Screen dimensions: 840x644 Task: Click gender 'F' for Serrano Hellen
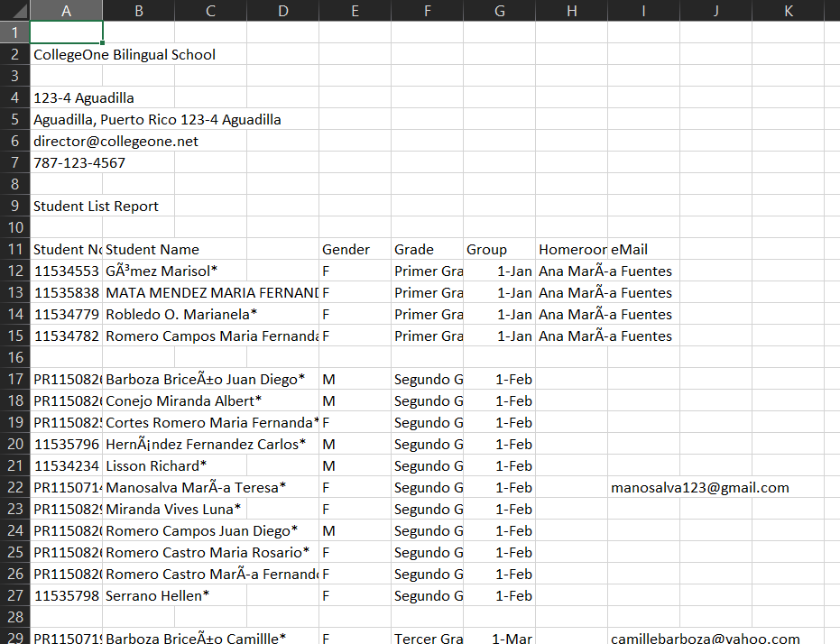coord(355,596)
